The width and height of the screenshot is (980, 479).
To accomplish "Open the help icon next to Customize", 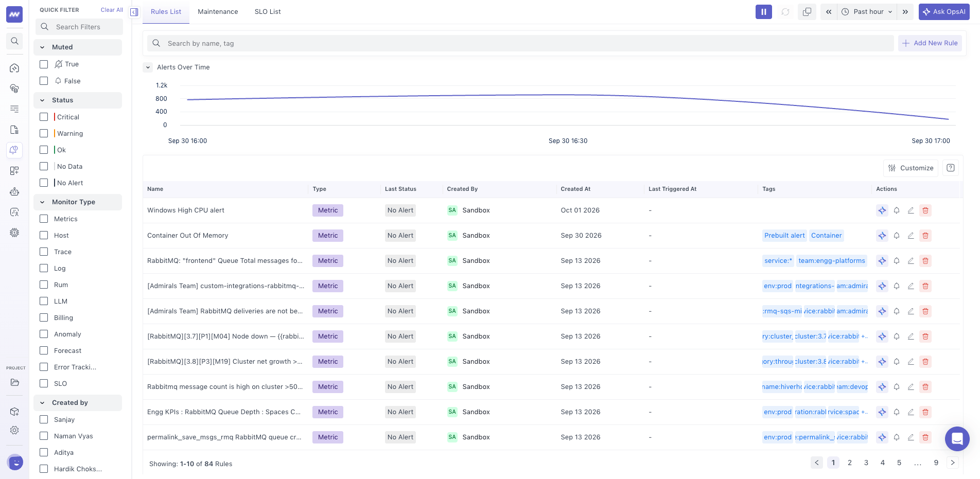I will (x=951, y=168).
